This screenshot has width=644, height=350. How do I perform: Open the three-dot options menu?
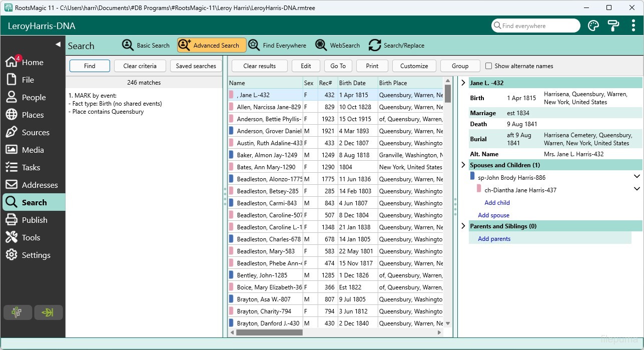[x=633, y=26]
